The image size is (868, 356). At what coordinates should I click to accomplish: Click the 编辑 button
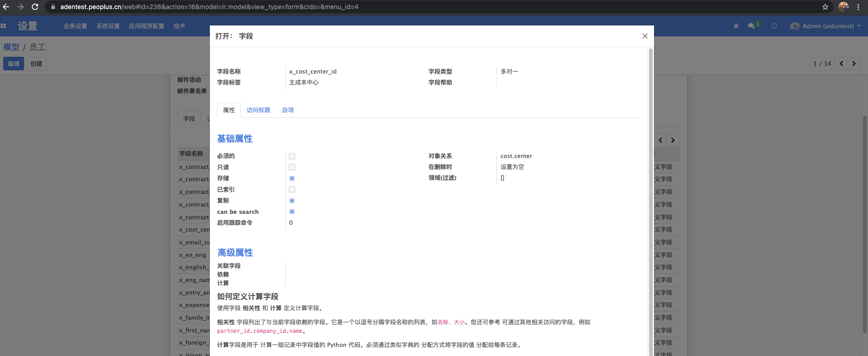(x=14, y=64)
